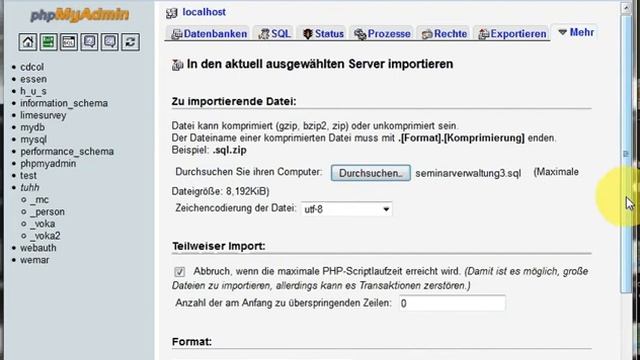Click the scrollbar up arrow

(626, 7)
